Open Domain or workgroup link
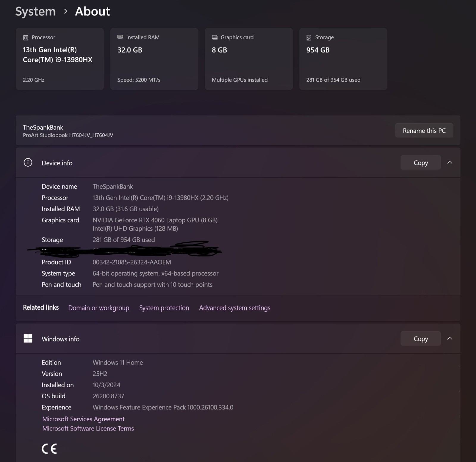Screen dimensions: 476x462 [99, 308]
